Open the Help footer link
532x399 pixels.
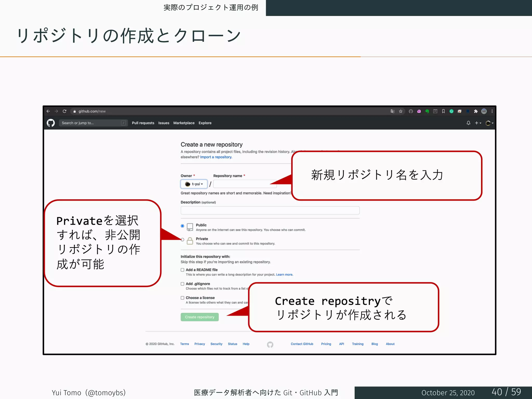click(x=246, y=344)
